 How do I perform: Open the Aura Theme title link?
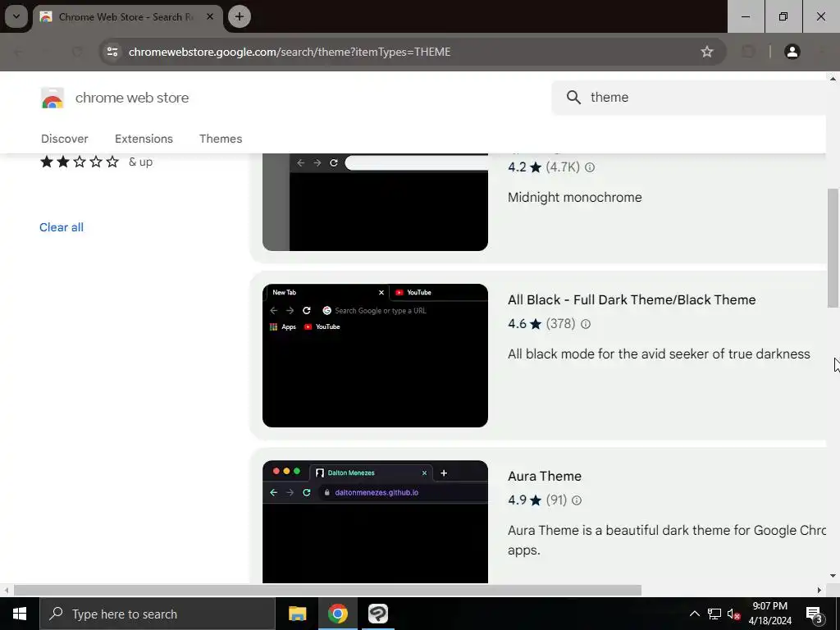(x=545, y=477)
